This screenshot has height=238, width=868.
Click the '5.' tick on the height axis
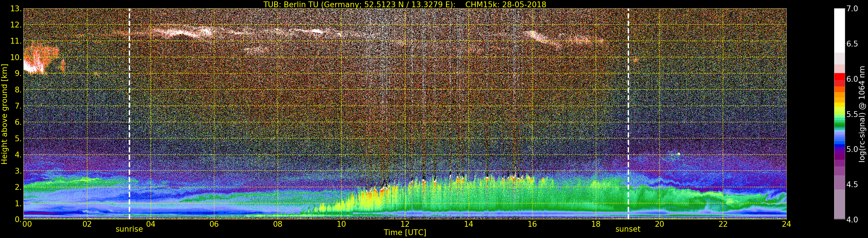click(x=18, y=138)
